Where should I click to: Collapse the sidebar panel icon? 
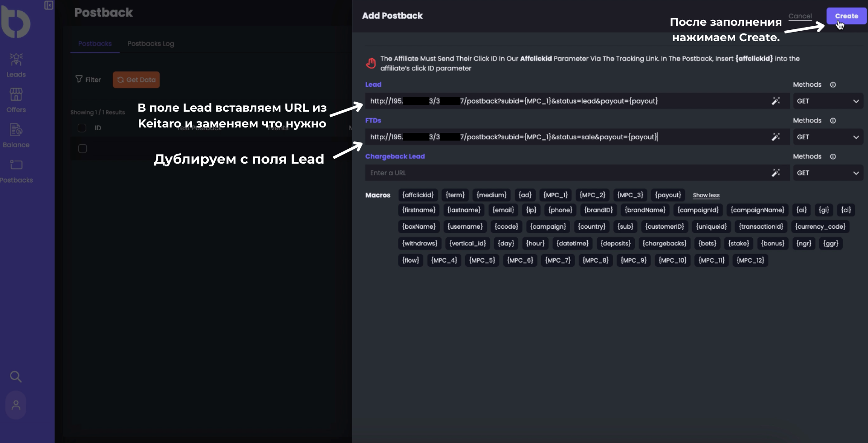(49, 5)
